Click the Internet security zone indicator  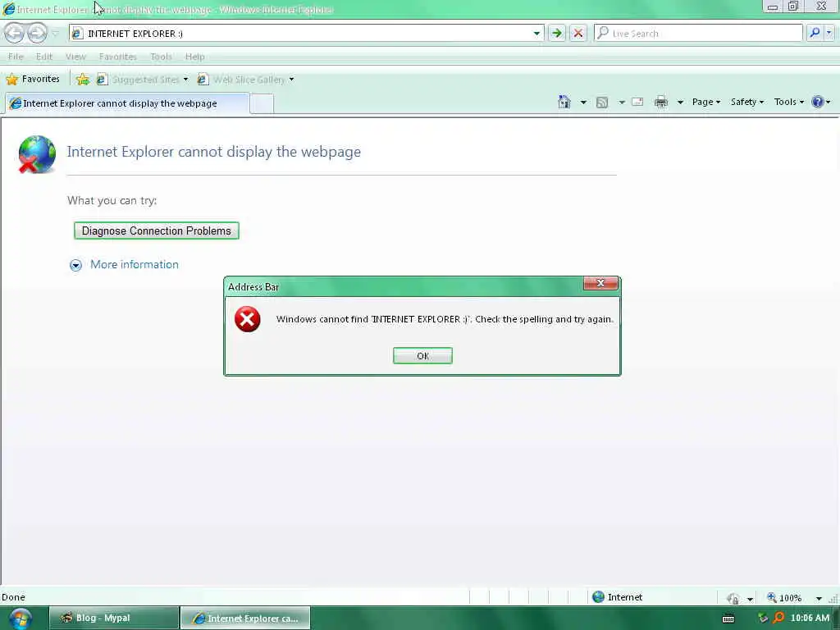point(617,597)
